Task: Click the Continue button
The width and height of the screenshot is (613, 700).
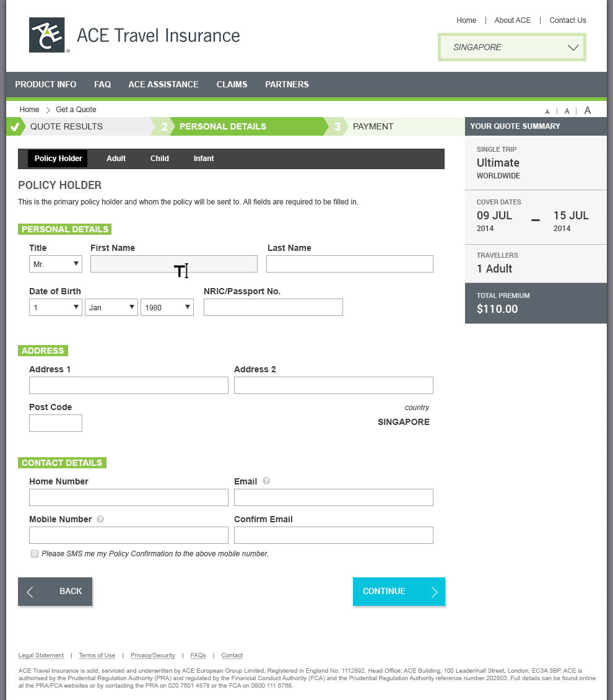Action: click(399, 592)
